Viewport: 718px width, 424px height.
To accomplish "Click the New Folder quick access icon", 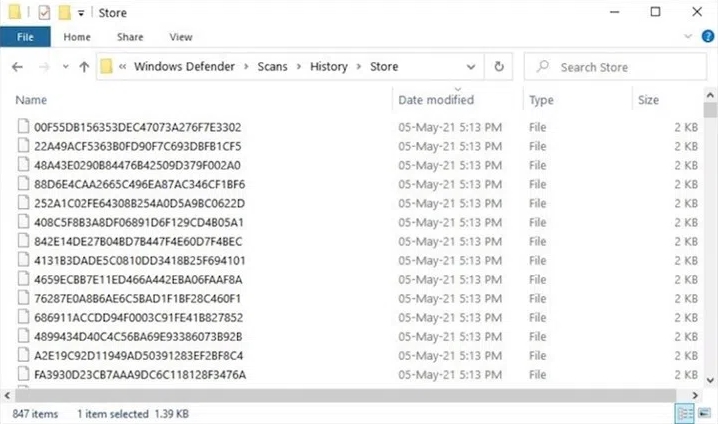I will (x=64, y=12).
